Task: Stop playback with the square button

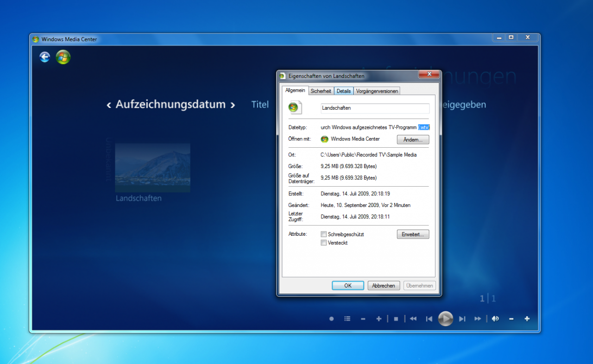Action: point(396,319)
